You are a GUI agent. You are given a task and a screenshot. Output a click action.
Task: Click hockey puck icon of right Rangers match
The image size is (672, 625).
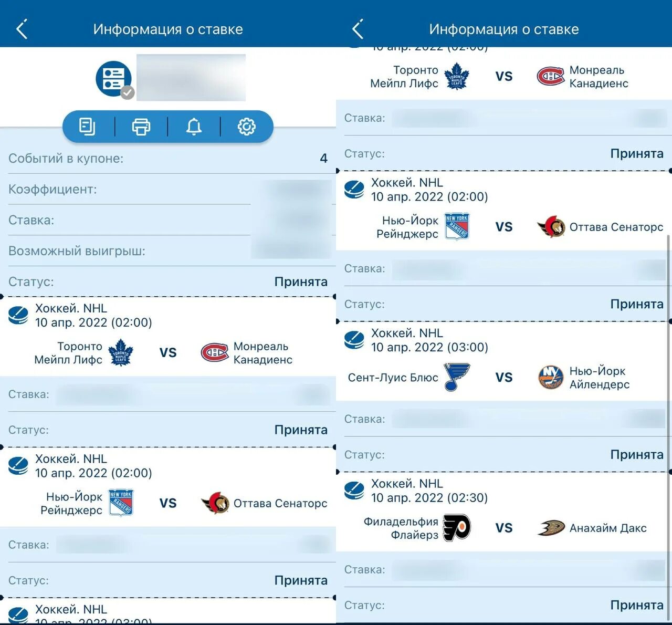coord(354,190)
